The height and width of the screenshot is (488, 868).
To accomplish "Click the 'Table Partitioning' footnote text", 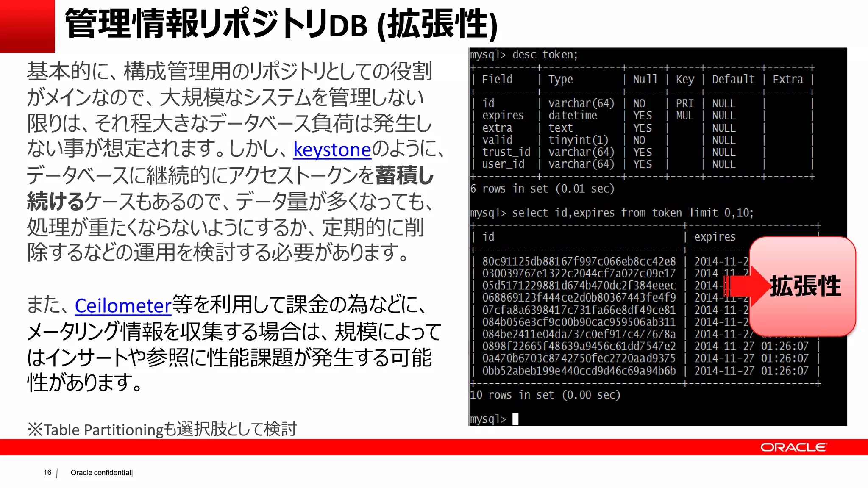I will (162, 429).
